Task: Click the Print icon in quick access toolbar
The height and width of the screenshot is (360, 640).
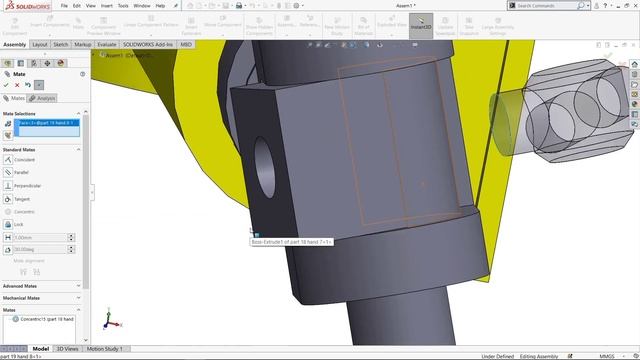Action: [239, 6]
